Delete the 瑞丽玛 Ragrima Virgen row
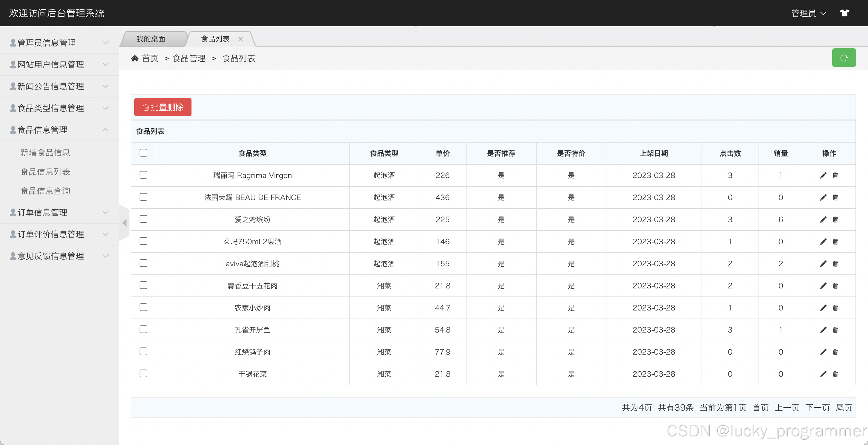The image size is (868, 445). click(835, 175)
